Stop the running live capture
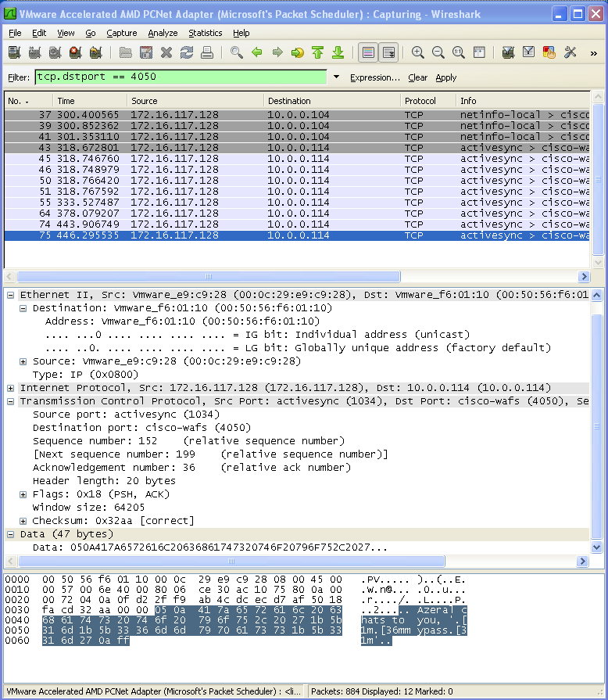This screenshot has height=700, width=608. tap(75, 52)
